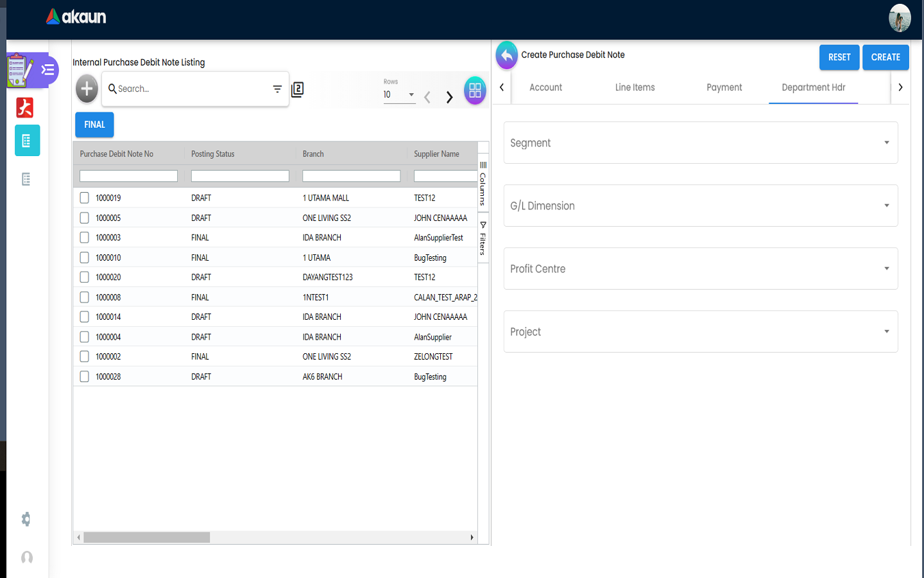Open the user profile avatar at top right
Viewport: 924px width, 578px height.
[x=900, y=18]
